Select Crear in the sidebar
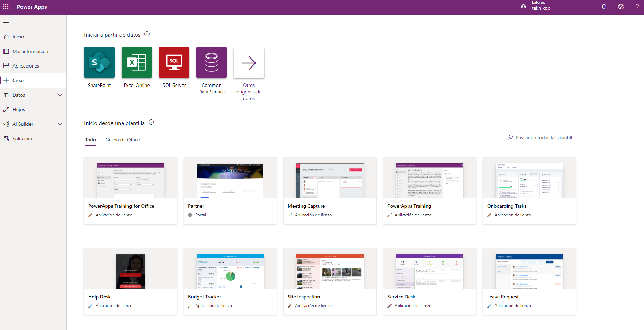644x330 pixels. point(33,80)
